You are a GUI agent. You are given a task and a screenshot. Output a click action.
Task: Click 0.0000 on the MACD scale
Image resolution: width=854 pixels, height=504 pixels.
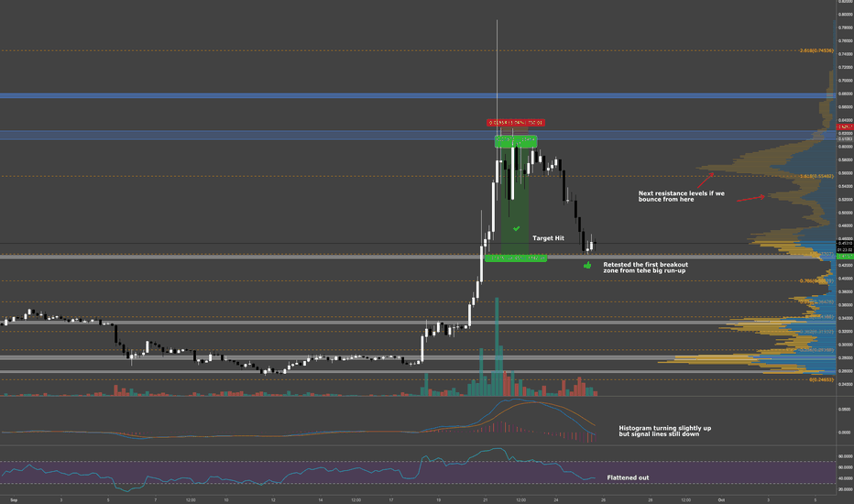(845, 433)
